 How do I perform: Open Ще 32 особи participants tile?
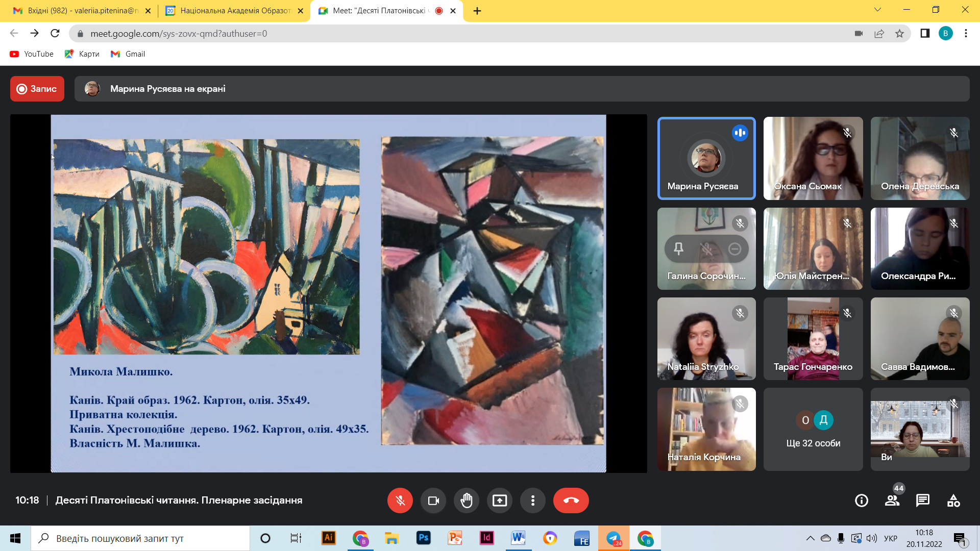[813, 429]
